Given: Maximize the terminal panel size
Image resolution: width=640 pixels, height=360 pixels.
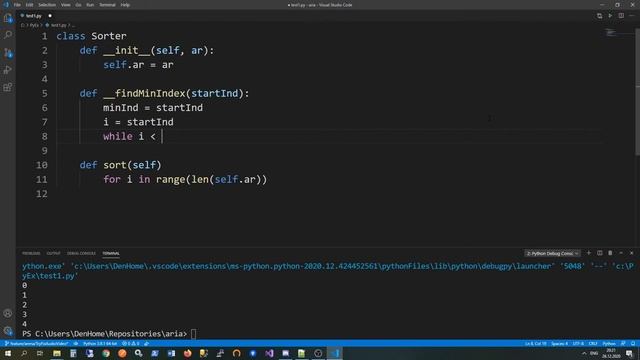Looking at the screenshot, I should pos(621,253).
